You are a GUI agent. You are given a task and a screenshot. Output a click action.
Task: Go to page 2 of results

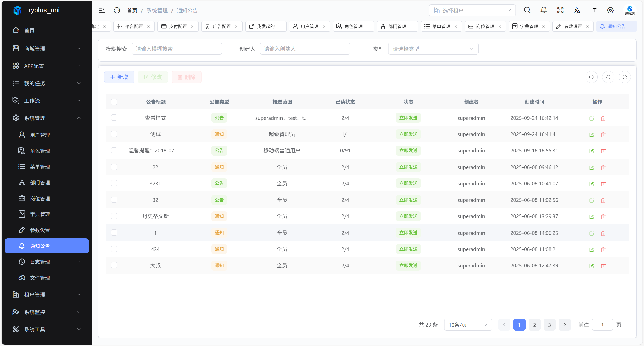click(x=534, y=325)
